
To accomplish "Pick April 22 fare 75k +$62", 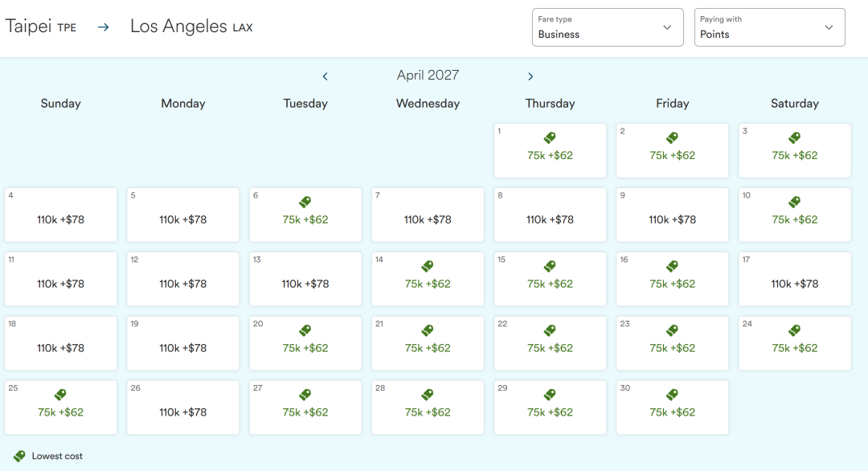I will pos(550,343).
